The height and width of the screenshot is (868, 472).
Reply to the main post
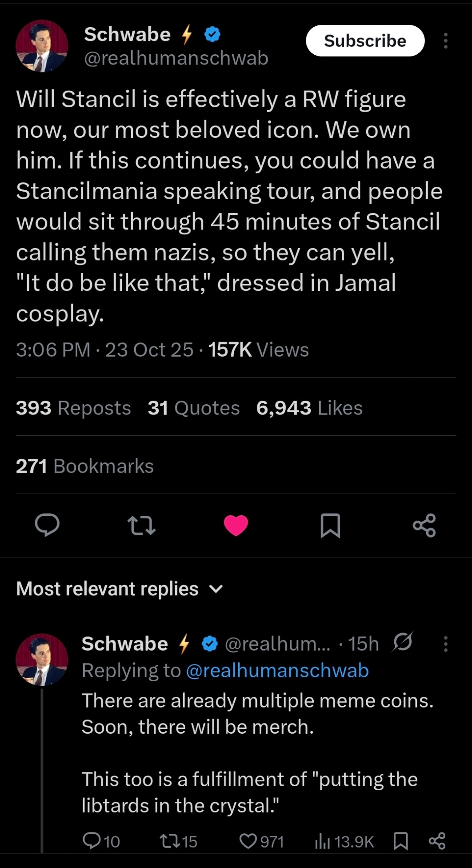coord(47,525)
